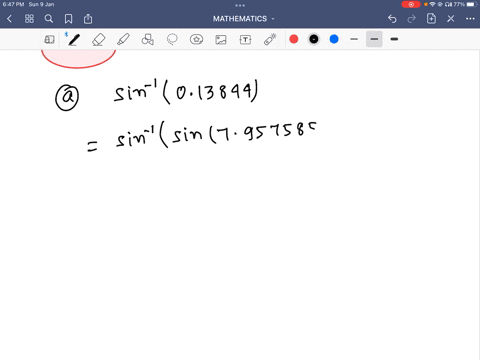This screenshot has width=480, height=360.
Task: Close the editing toolbar with X
Action: point(451,19)
